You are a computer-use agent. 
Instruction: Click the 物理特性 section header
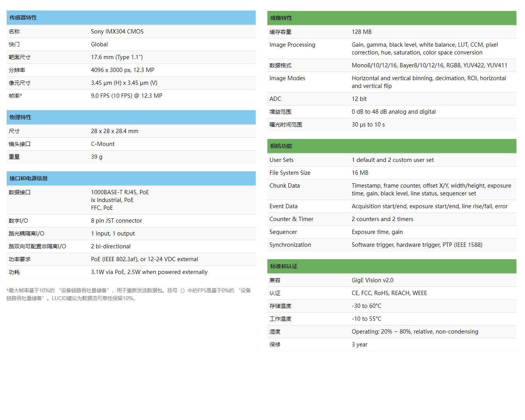[x=21, y=117]
